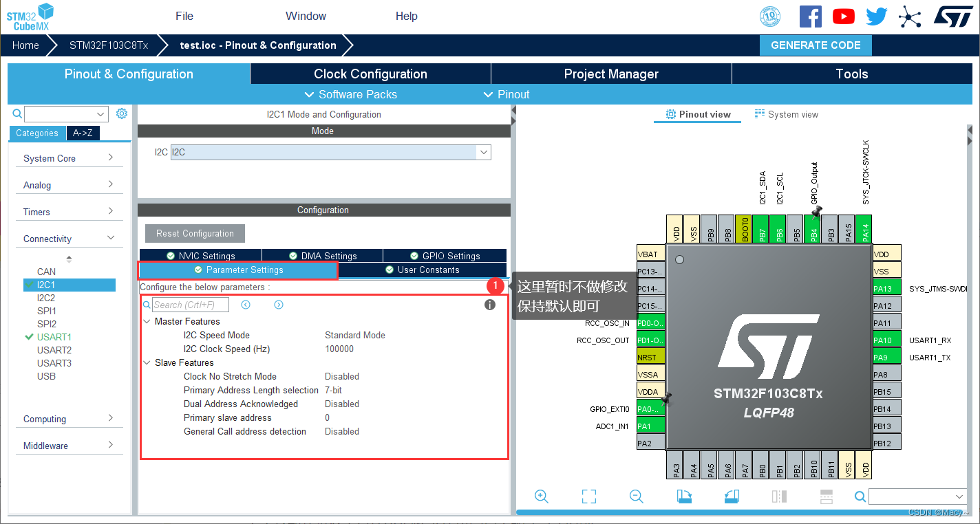This screenshot has width=980, height=524.
Task: Click the GENERATE CODE button
Action: tap(816, 45)
